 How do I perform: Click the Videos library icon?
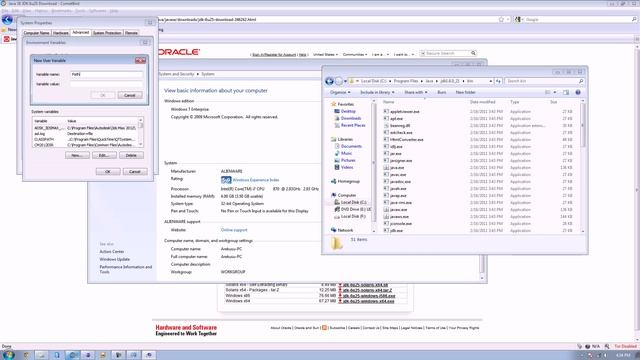[x=337, y=167]
